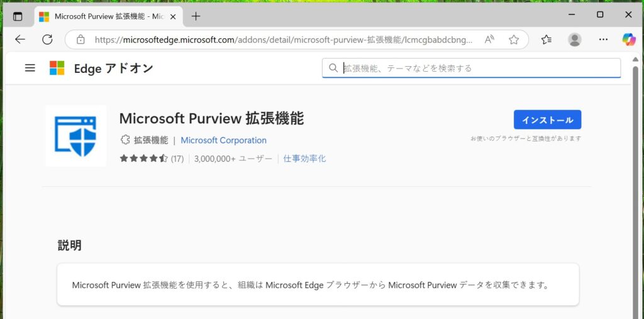The height and width of the screenshot is (319, 644).
Task: Click the 拡張機能 puzzle piece icon
Action: (125, 140)
